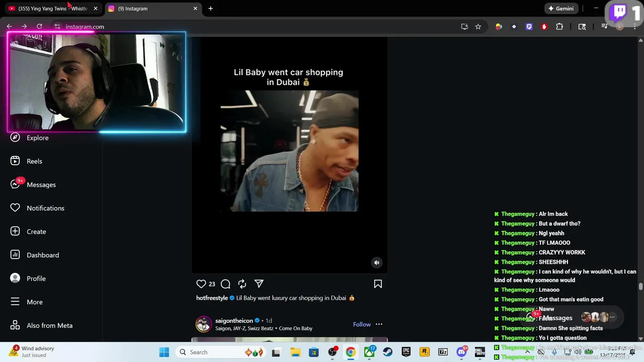Go back in browser
644x362 pixels.
point(9,27)
